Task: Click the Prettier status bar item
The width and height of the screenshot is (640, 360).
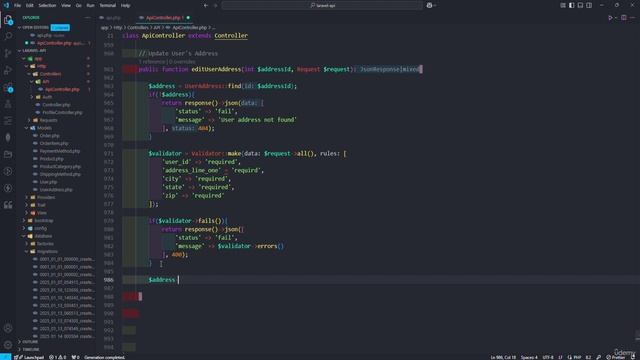Action: [616, 357]
